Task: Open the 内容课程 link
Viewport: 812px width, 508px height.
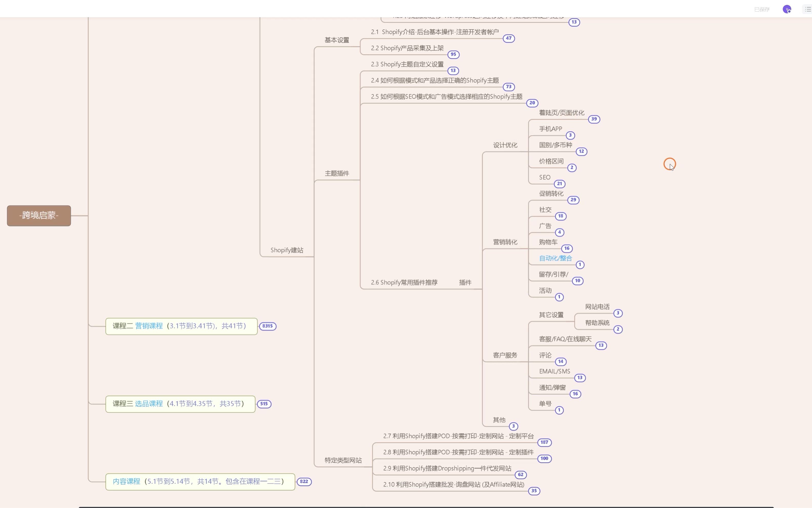Action: 126,481
